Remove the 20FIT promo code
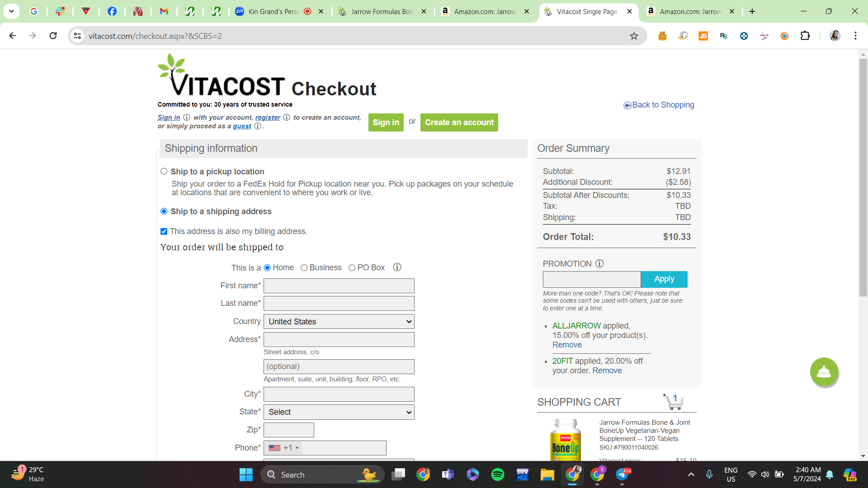The image size is (868, 488). point(607,371)
